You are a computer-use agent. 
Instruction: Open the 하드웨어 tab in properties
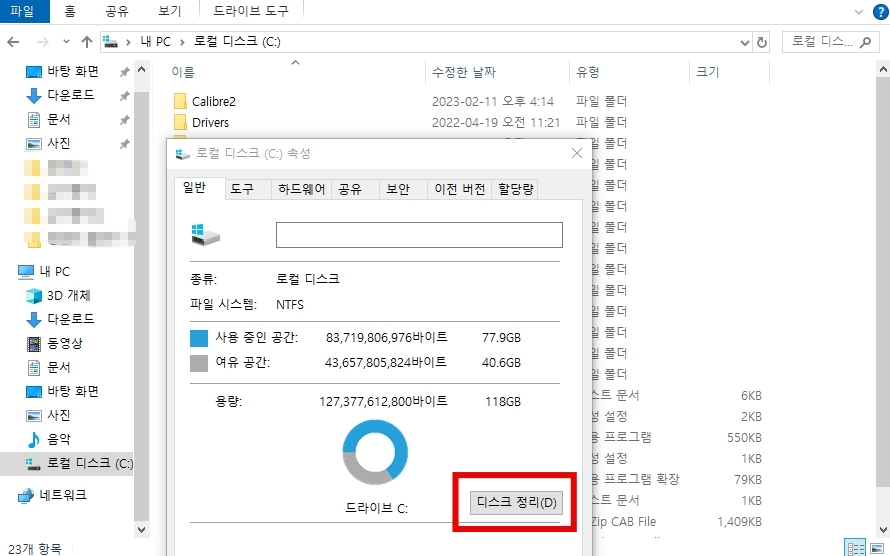(x=301, y=189)
